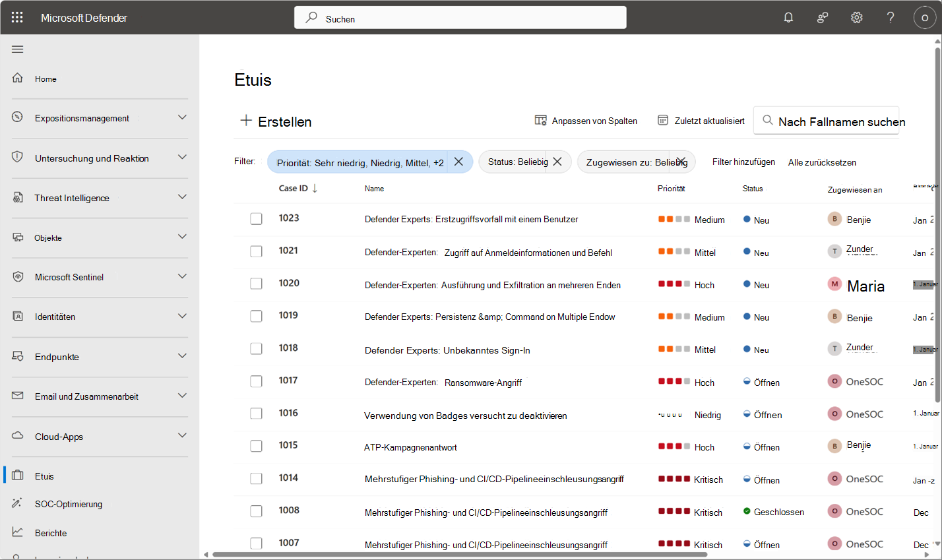The width and height of the screenshot is (942, 560).
Task: Open the settings gear
Action: tap(856, 17)
